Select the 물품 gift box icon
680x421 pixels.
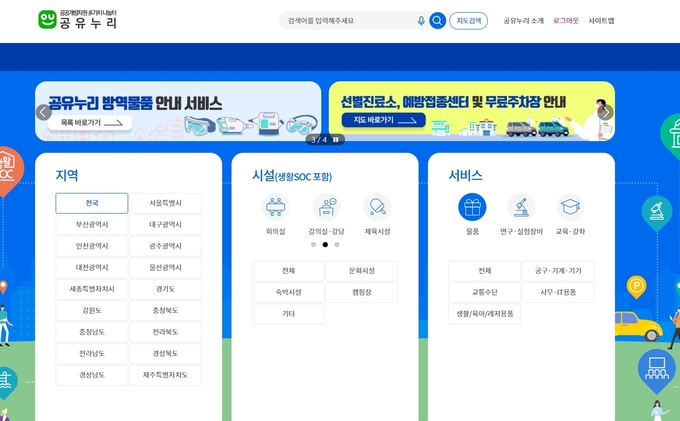click(x=472, y=207)
